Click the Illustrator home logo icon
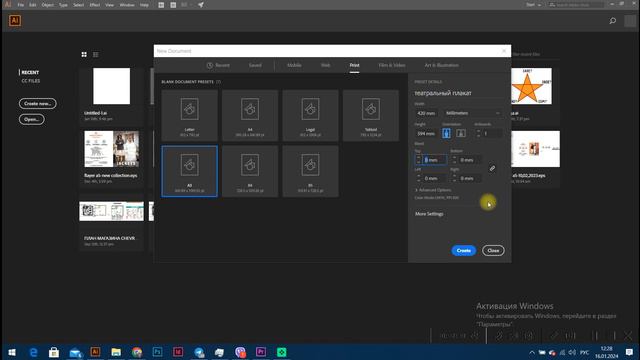 click(15, 20)
